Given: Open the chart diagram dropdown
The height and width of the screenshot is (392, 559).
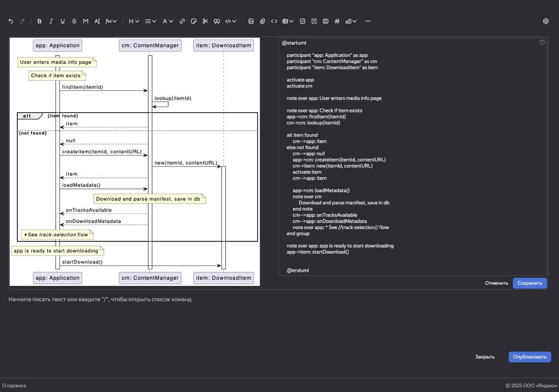Looking at the screenshot, I should pyautogui.click(x=351, y=21).
